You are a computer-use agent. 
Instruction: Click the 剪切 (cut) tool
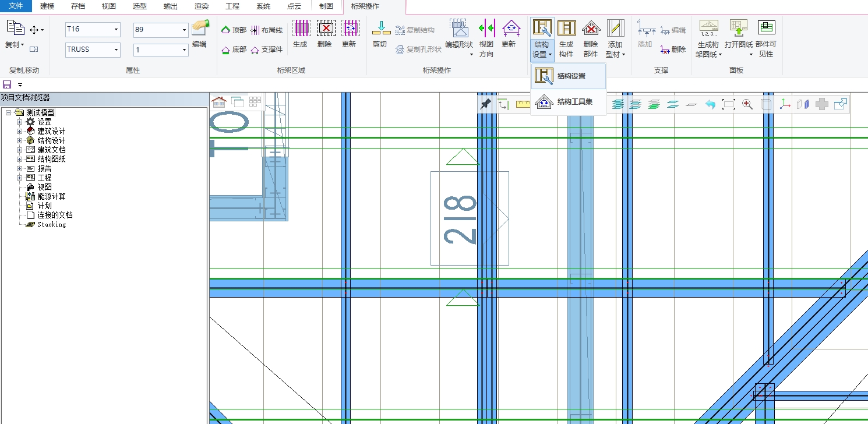(380, 34)
